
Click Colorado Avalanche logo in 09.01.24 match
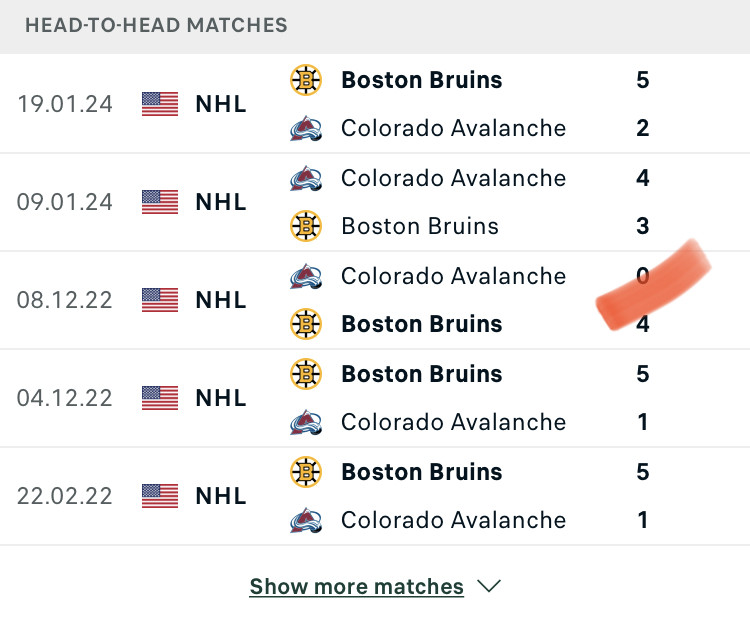click(x=306, y=178)
